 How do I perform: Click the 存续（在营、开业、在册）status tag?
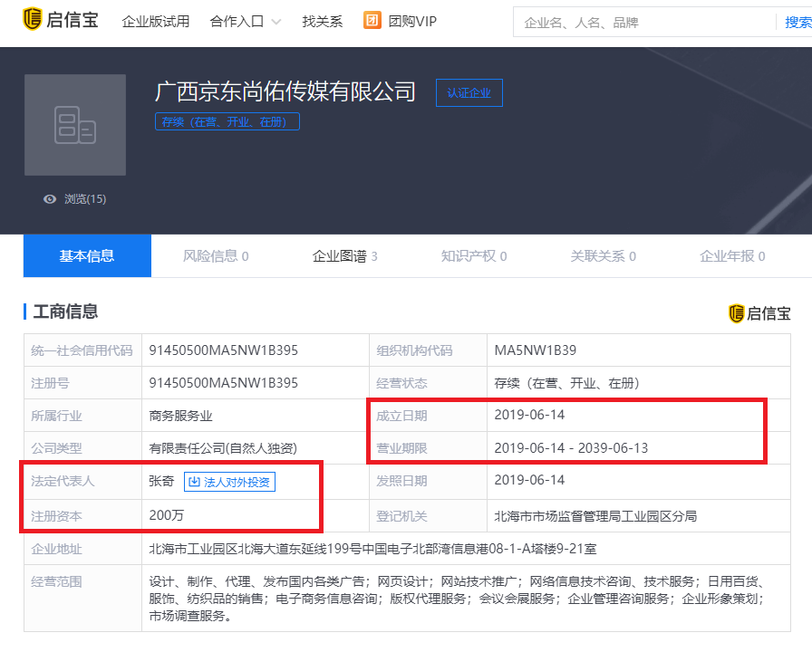click(227, 121)
